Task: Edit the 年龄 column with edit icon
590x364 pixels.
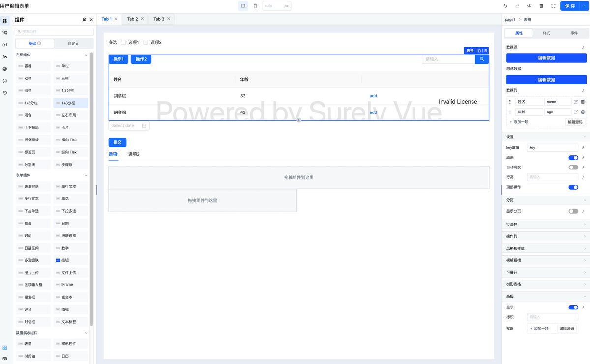Action: (576, 112)
